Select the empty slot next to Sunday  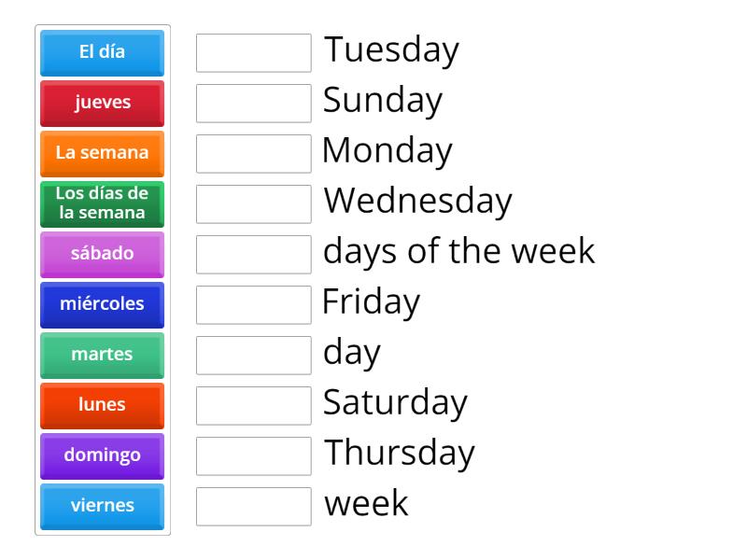[x=254, y=104]
